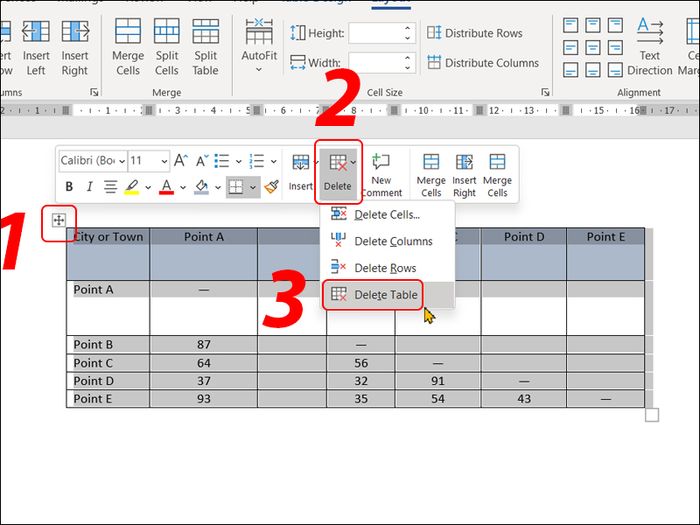Click the Text Direction button

650,47
